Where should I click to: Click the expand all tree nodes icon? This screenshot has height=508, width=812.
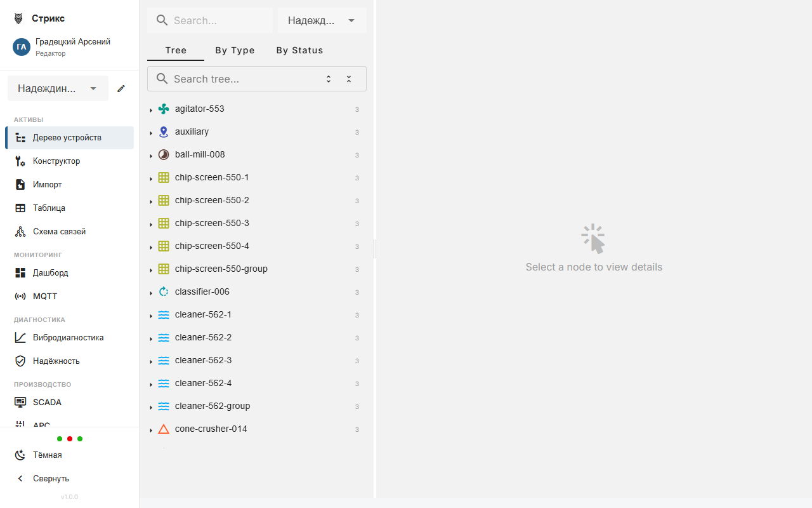329,79
